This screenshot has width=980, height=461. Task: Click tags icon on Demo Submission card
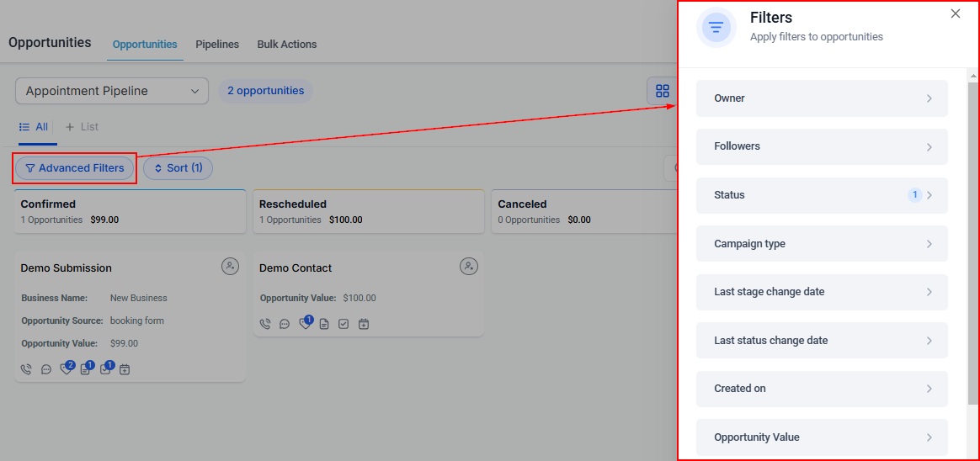(66, 369)
